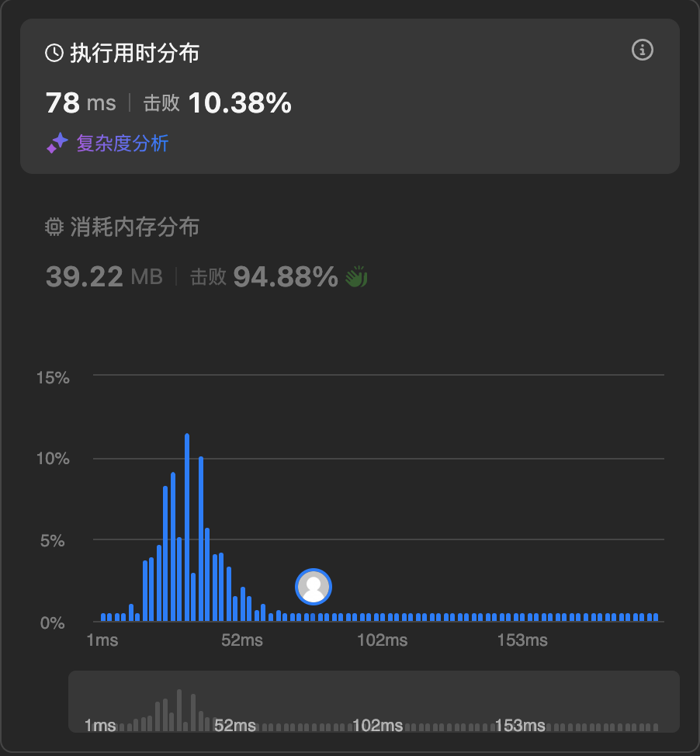Click the user avatar marker on chart
700x756 pixels.
point(314,587)
